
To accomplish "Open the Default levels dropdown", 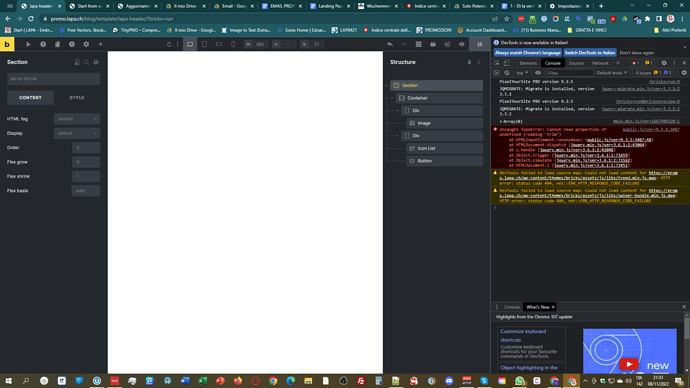I will click(x=612, y=73).
